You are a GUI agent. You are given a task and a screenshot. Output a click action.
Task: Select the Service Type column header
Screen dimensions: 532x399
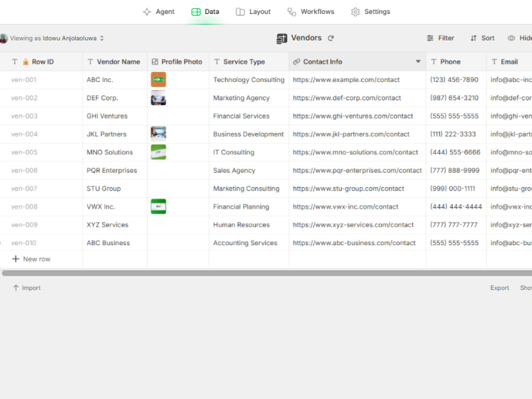[249, 62]
